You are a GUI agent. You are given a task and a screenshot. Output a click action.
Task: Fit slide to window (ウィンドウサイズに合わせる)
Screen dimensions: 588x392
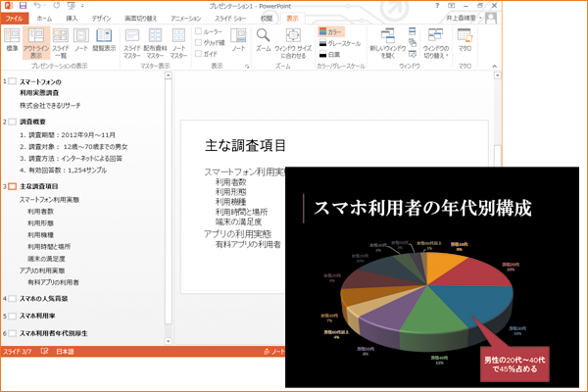click(293, 43)
